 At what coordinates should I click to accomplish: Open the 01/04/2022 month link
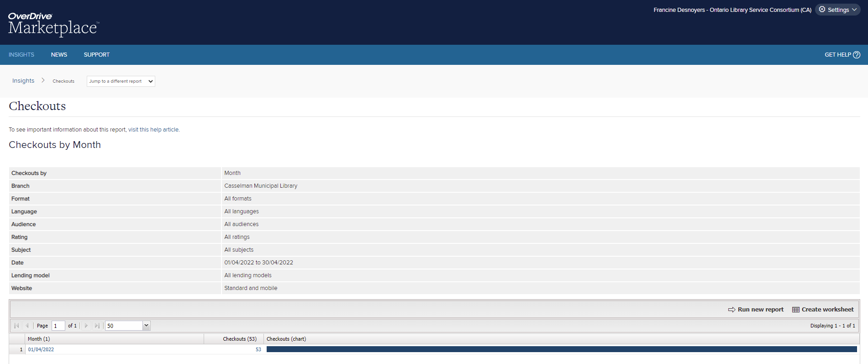pyautogui.click(x=41, y=349)
